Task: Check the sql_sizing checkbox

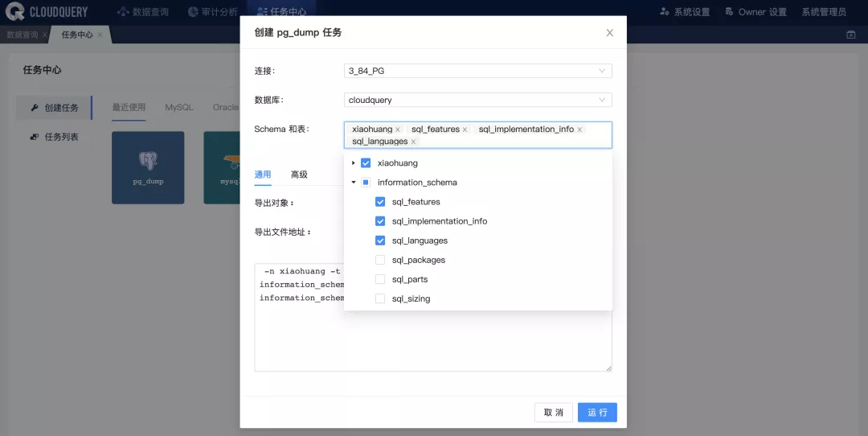Action: (379, 298)
